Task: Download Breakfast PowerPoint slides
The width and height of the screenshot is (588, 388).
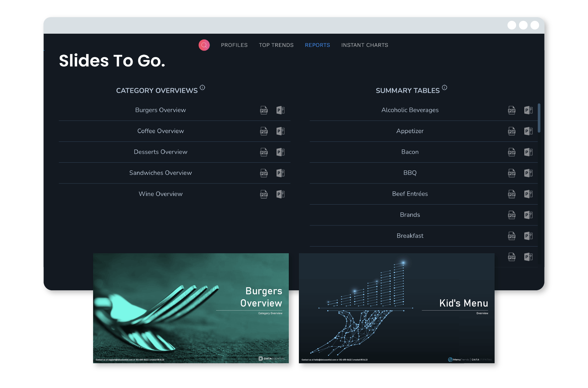Action: coord(528,236)
